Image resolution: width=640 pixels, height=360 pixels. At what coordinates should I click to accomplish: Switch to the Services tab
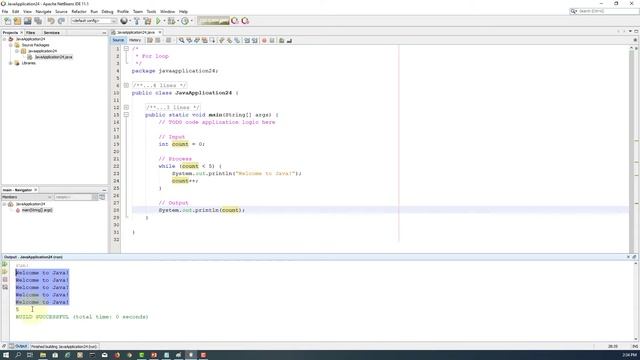click(52, 32)
